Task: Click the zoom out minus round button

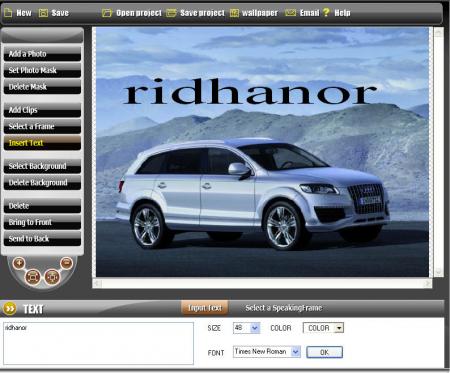Action: pyautogui.click(x=67, y=263)
